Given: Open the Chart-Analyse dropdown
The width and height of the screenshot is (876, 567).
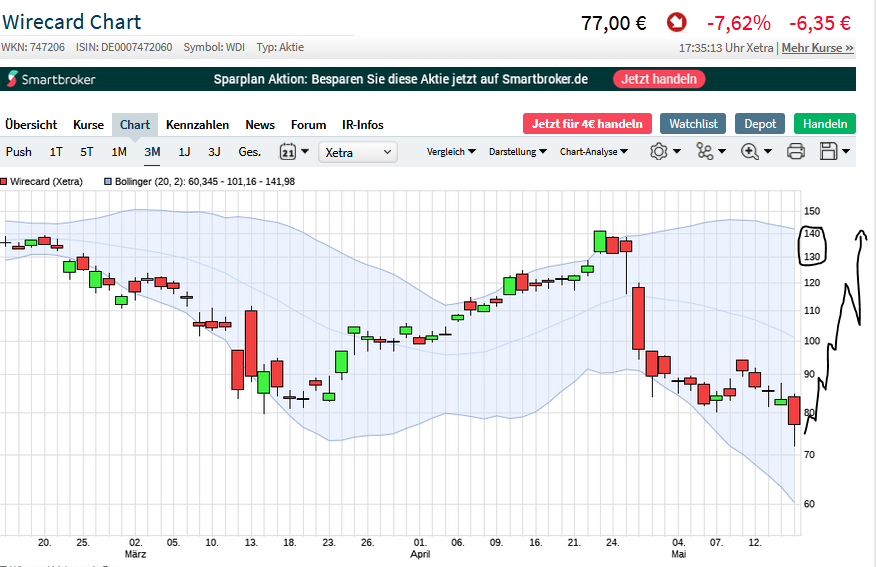Looking at the screenshot, I should (x=594, y=151).
